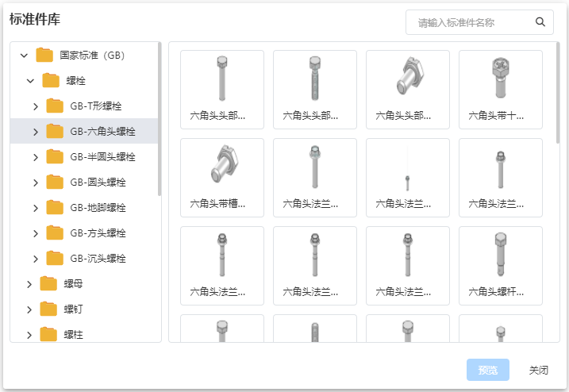Screen dimensions: 569x392
Task: Click the folder icon beside 螺钉
Action: click(x=48, y=309)
